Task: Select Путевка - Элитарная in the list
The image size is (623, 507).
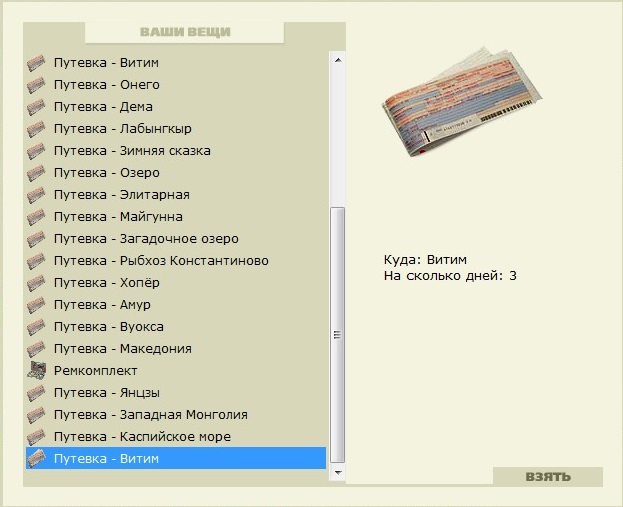Action: (176, 195)
